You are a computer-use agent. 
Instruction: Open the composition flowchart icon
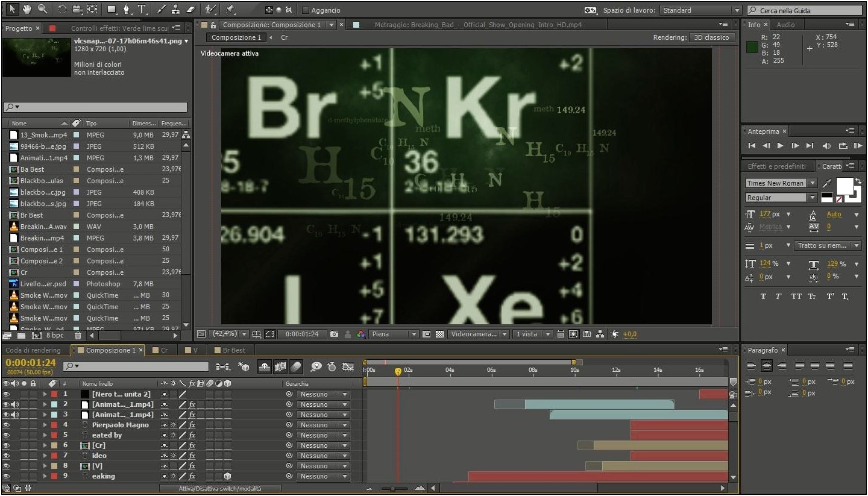tap(600, 334)
